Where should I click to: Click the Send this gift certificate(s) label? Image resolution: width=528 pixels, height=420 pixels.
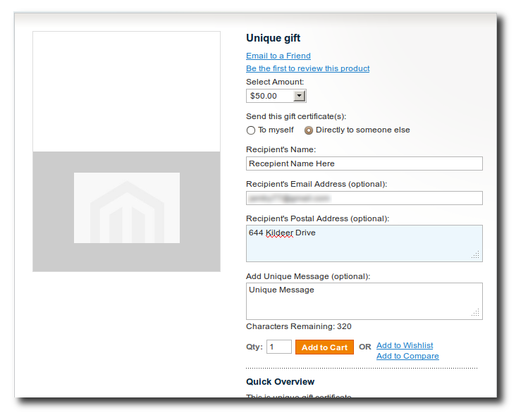(296, 116)
